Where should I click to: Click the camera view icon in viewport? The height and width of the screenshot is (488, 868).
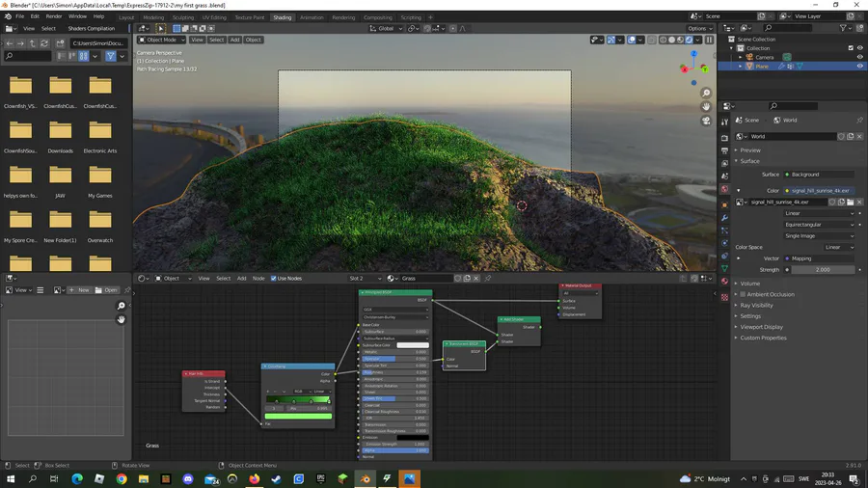click(706, 121)
